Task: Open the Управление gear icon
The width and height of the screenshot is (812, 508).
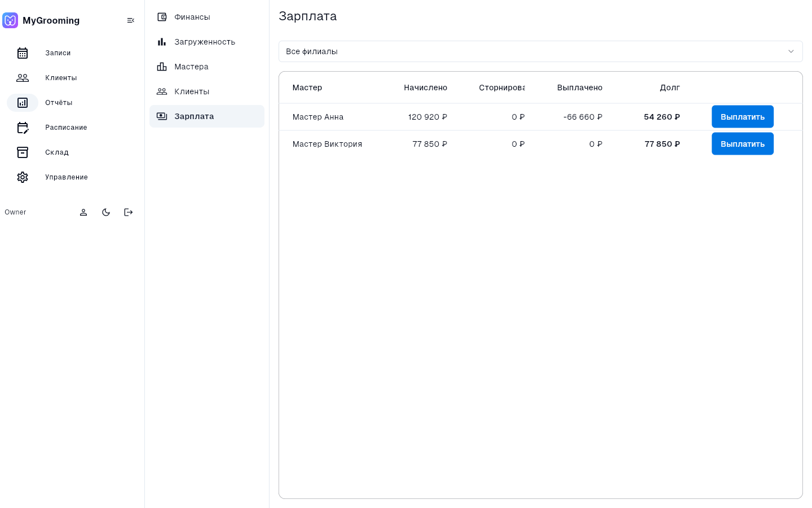Action: pyautogui.click(x=23, y=177)
